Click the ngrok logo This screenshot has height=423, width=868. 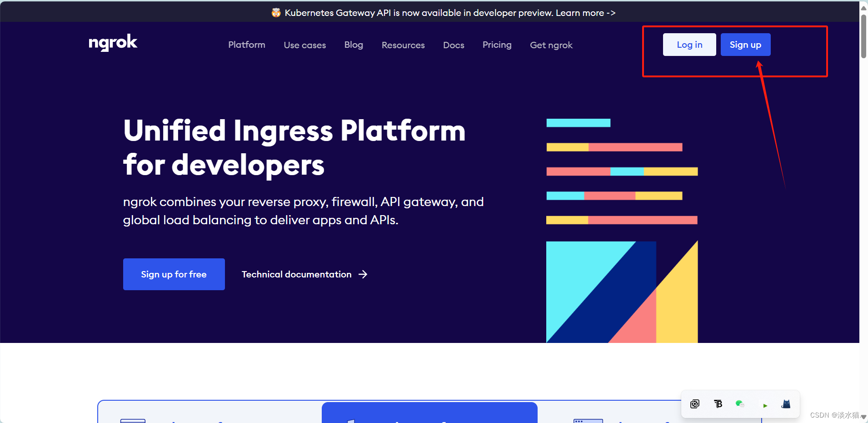click(113, 43)
